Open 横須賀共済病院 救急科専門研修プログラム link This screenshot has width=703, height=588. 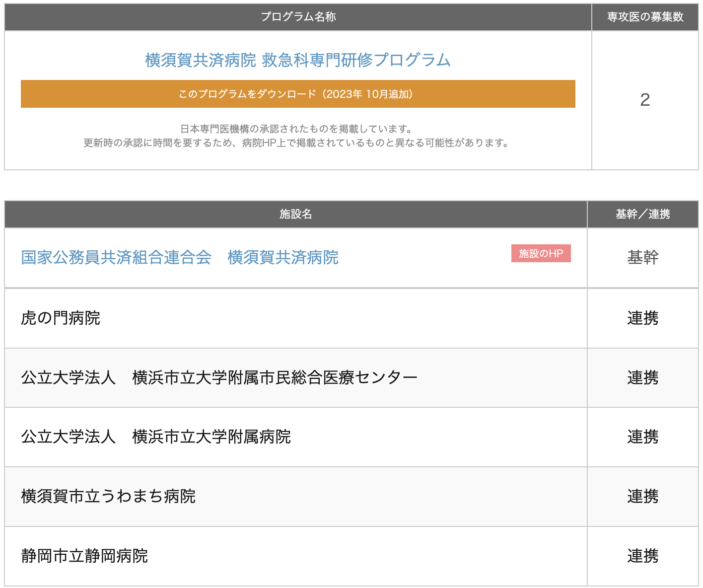click(298, 60)
